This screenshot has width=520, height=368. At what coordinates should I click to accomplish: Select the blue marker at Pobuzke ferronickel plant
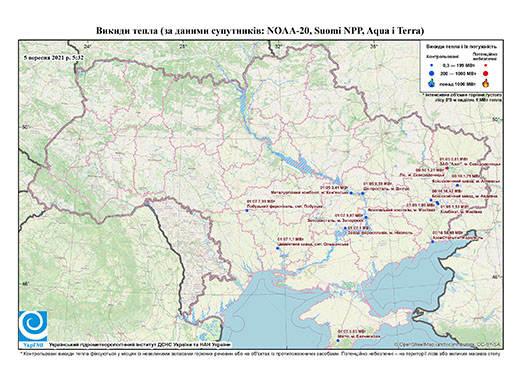click(247, 210)
